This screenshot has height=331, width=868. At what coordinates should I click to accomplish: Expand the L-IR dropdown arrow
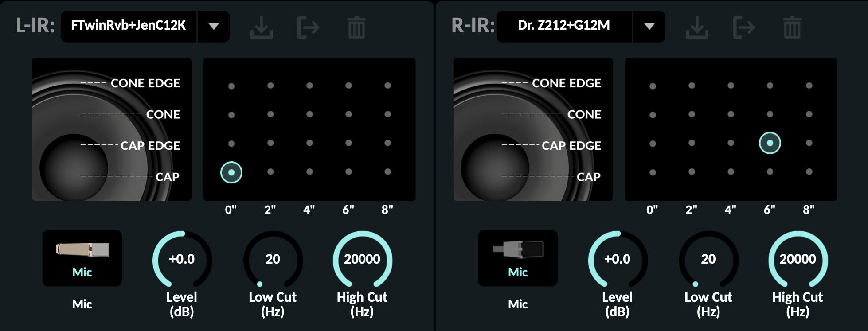click(x=214, y=27)
